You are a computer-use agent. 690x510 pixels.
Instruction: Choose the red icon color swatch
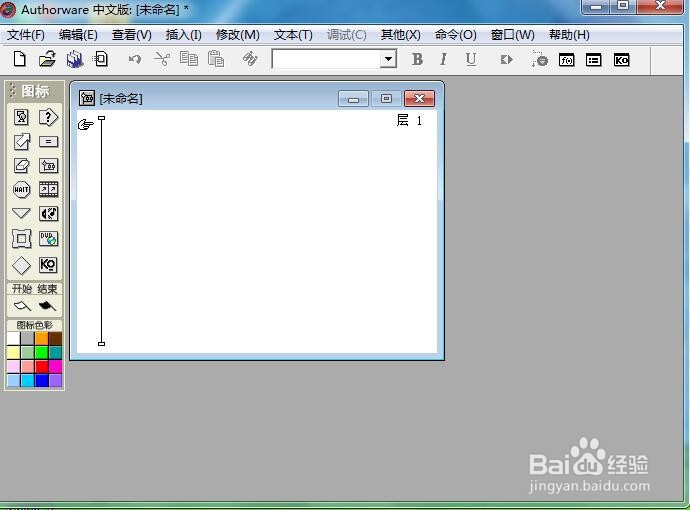coord(41,366)
